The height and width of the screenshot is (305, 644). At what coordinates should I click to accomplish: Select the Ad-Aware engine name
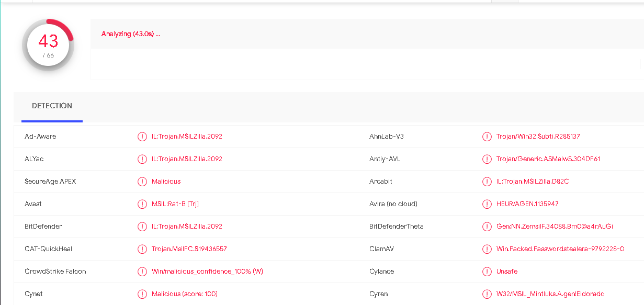40,137
